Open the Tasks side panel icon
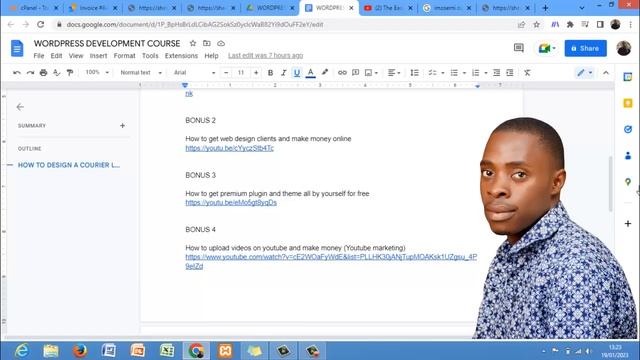The image size is (640, 360). click(x=628, y=129)
